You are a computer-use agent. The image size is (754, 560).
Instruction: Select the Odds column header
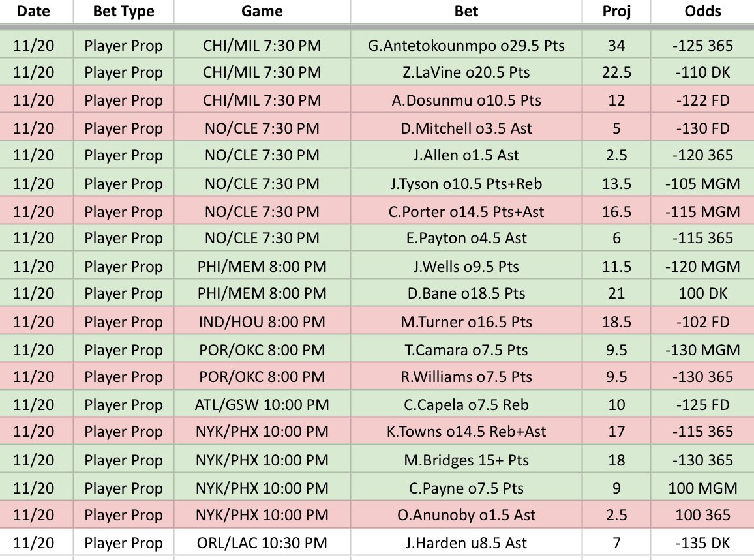(702, 11)
